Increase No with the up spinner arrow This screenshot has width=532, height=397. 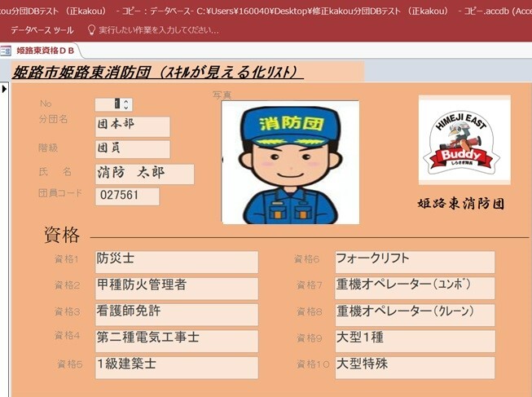click(x=126, y=101)
